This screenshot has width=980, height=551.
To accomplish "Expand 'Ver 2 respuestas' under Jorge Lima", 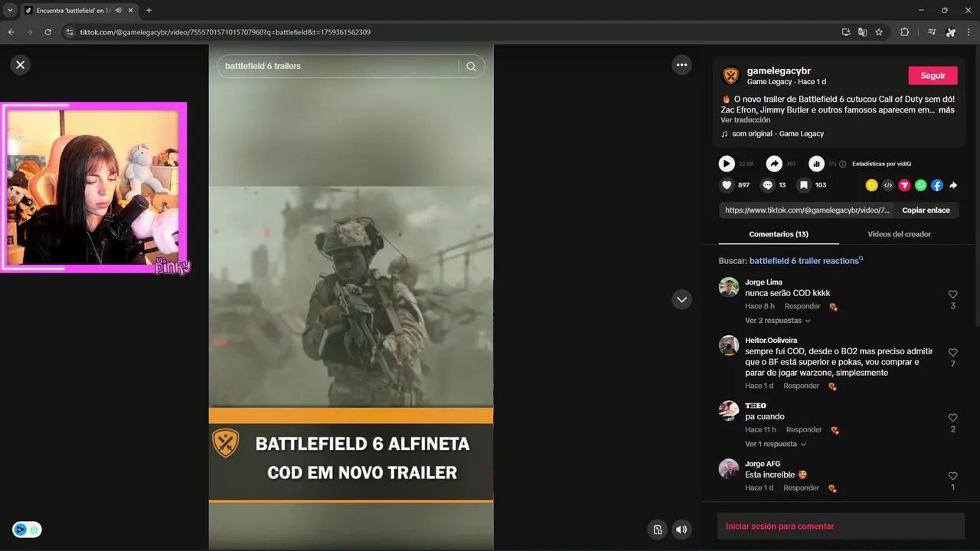I will pos(778,321).
